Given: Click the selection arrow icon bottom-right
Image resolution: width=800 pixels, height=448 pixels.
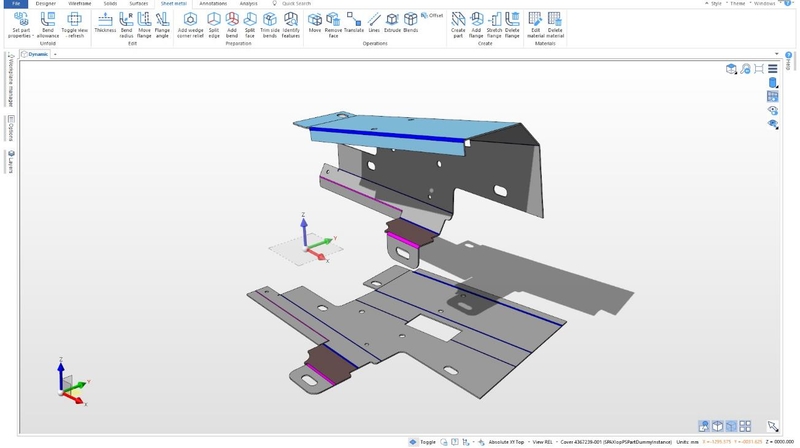Looking at the screenshot, I should click(772, 426).
